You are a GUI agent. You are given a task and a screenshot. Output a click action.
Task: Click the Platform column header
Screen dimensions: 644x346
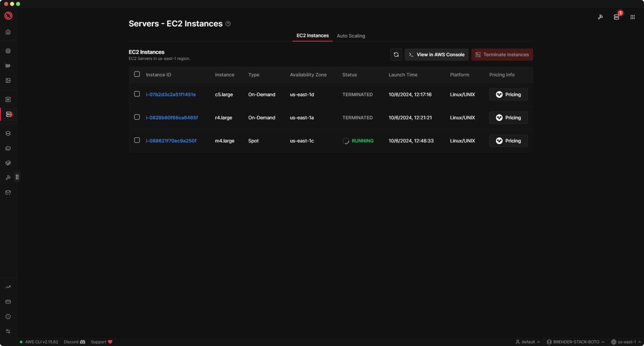(460, 75)
